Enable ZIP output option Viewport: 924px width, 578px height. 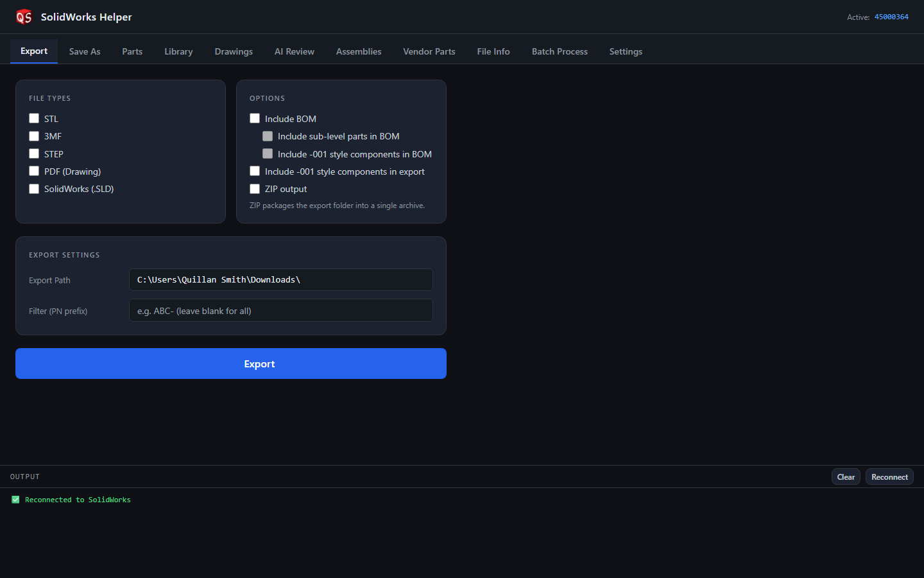[255, 189]
